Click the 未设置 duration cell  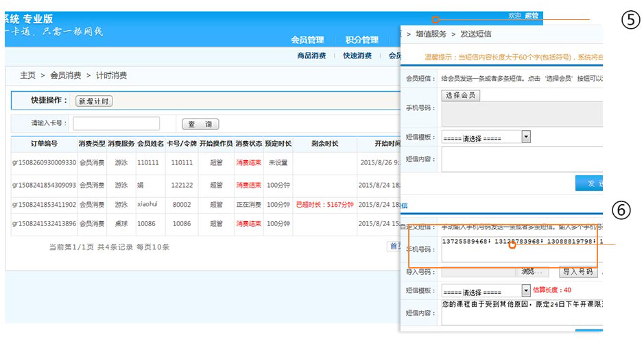(x=278, y=163)
